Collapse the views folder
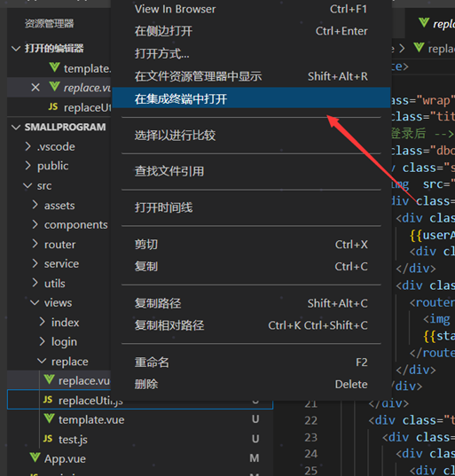The image size is (455, 476). coord(35,302)
